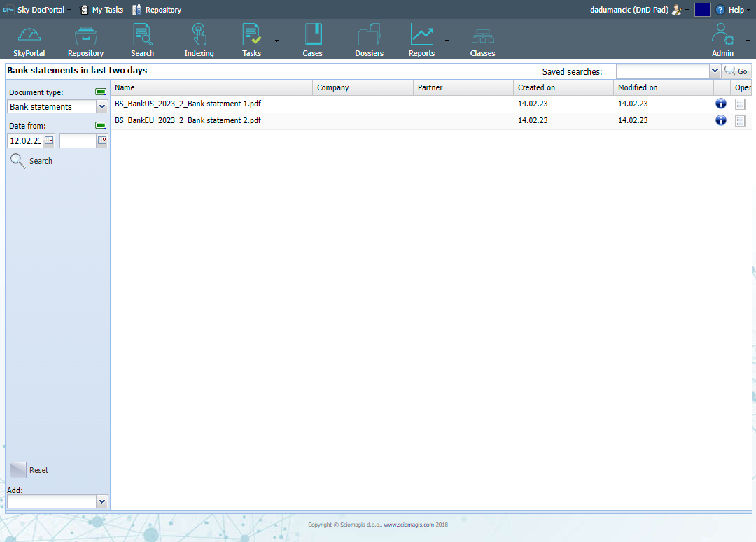Show info for BS_BankUS_2023_2_Bank statement 1.pdf

coord(721,104)
